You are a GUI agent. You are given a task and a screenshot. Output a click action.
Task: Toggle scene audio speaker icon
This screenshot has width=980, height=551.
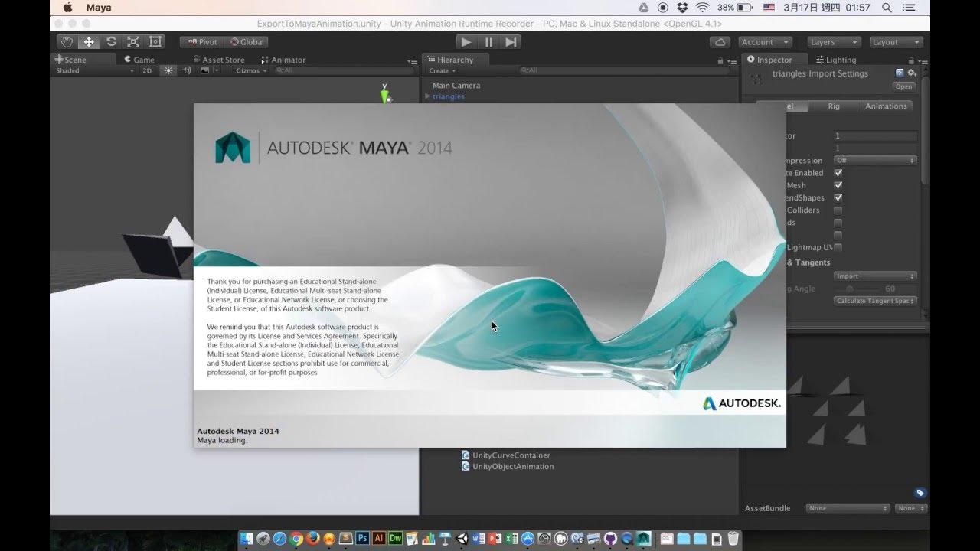click(x=186, y=70)
